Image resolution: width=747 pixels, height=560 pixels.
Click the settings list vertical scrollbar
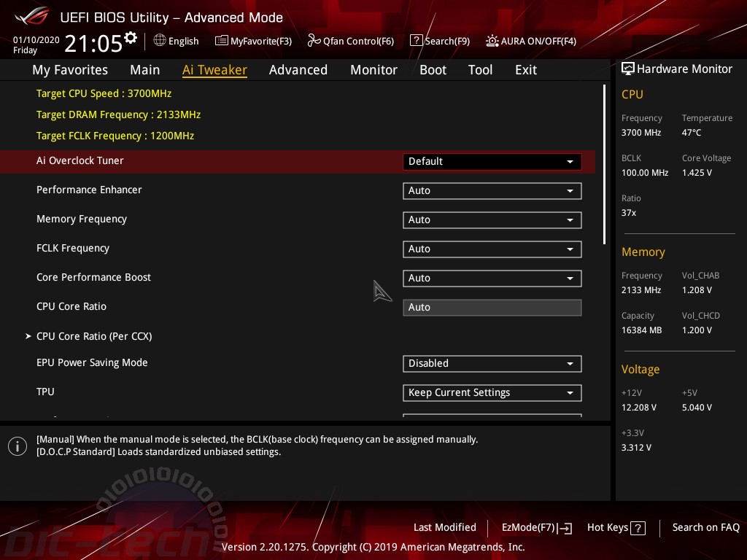point(605,164)
